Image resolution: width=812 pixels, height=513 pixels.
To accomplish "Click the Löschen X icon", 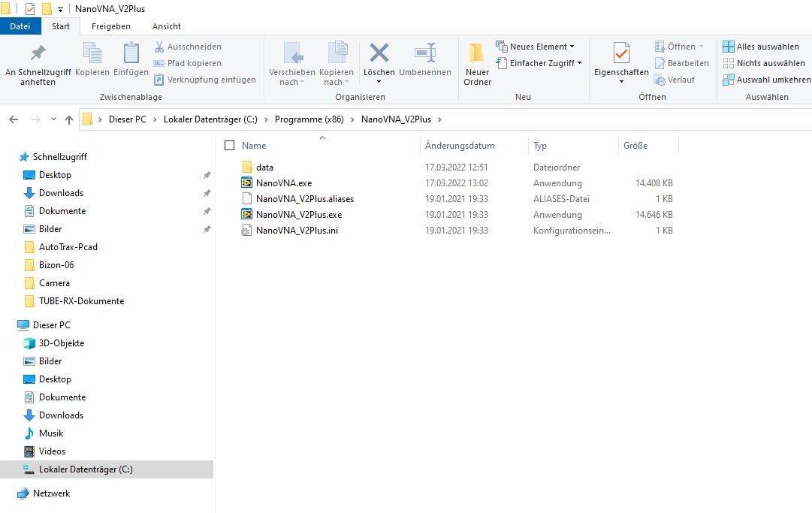I will pos(379,53).
